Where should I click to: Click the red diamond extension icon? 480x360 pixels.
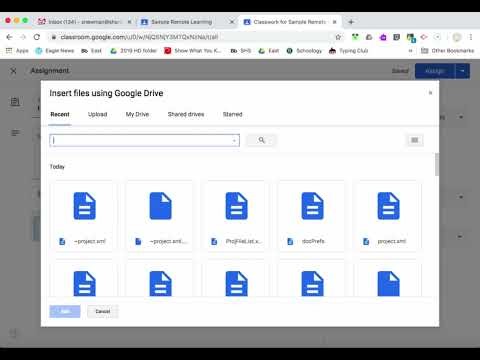424,37
